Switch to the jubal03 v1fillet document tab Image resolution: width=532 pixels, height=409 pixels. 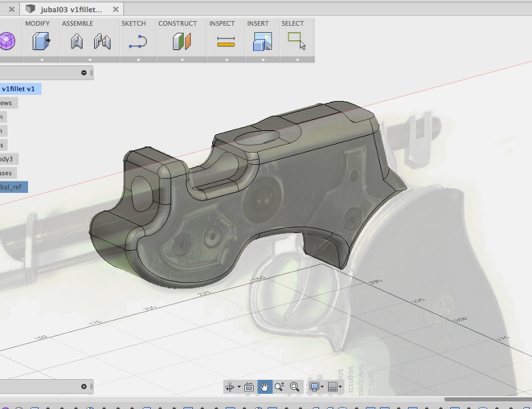pyautogui.click(x=71, y=10)
